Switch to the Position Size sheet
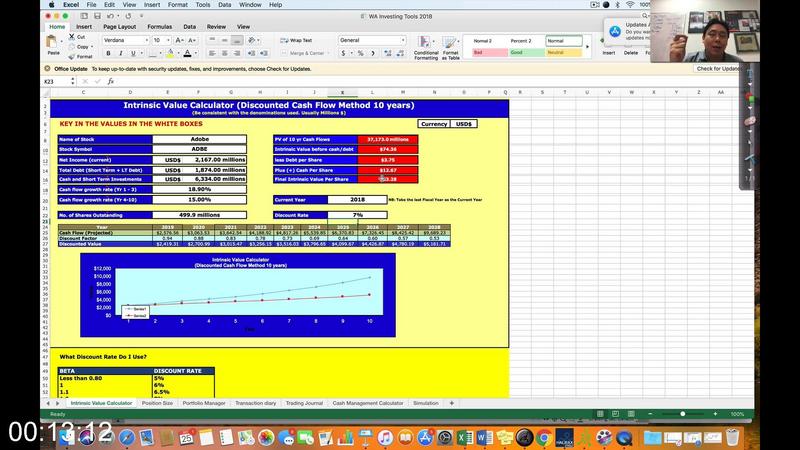The height and width of the screenshot is (450, 800). (157, 403)
